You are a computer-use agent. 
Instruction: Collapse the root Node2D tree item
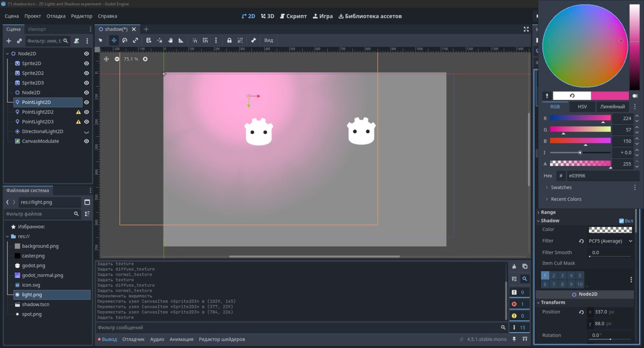pos(7,54)
